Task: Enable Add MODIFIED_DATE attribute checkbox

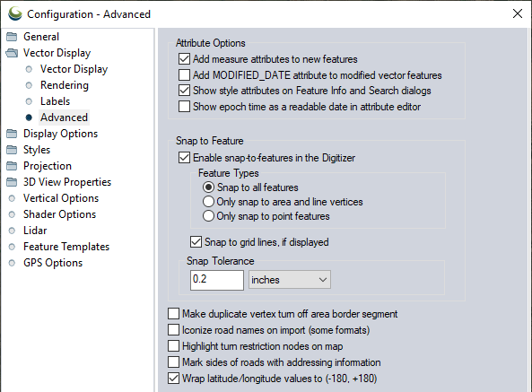Action: (x=184, y=74)
